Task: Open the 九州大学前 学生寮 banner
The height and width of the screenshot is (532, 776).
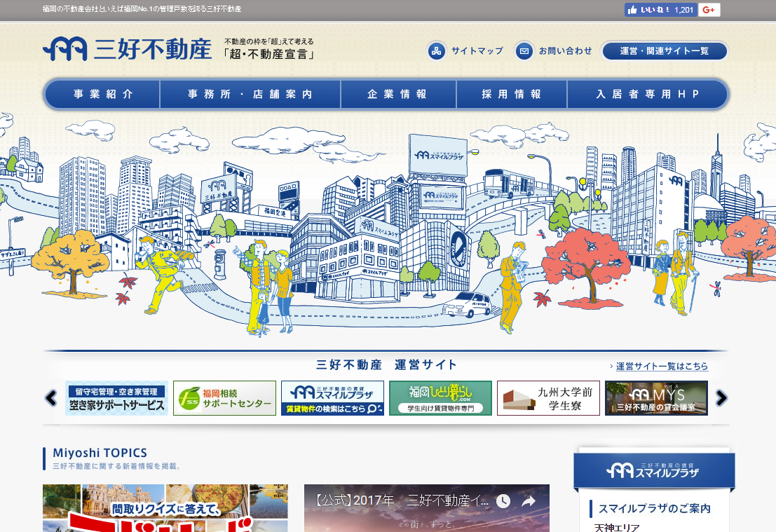Action: (x=548, y=398)
